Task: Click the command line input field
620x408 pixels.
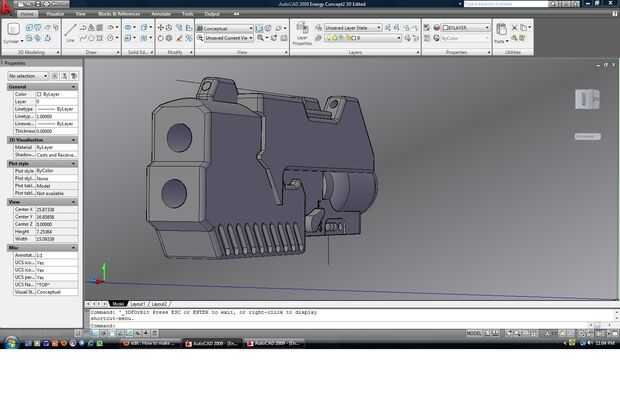Action: click(340, 326)
